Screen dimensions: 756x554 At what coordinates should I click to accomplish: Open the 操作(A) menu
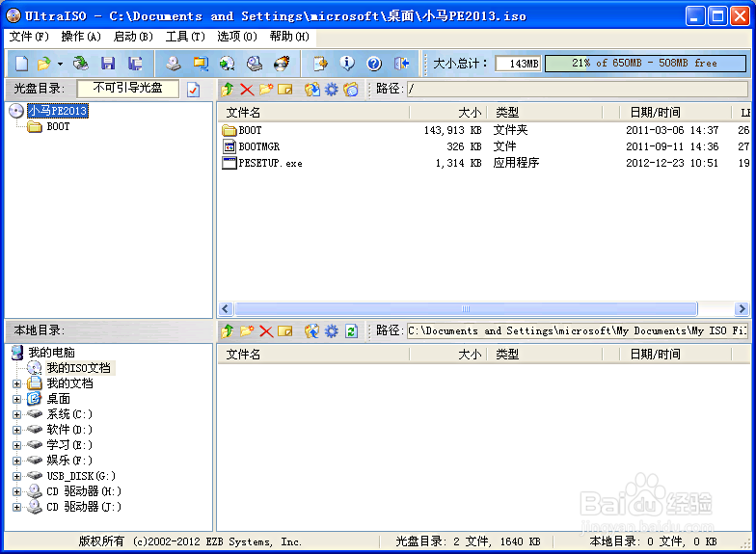(x=81, y=37)
